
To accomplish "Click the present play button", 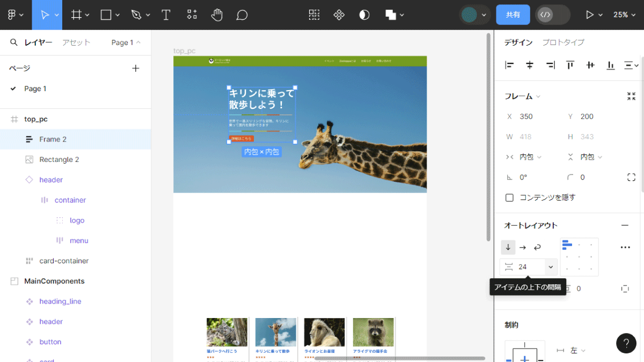I will (x=589, y=15).
